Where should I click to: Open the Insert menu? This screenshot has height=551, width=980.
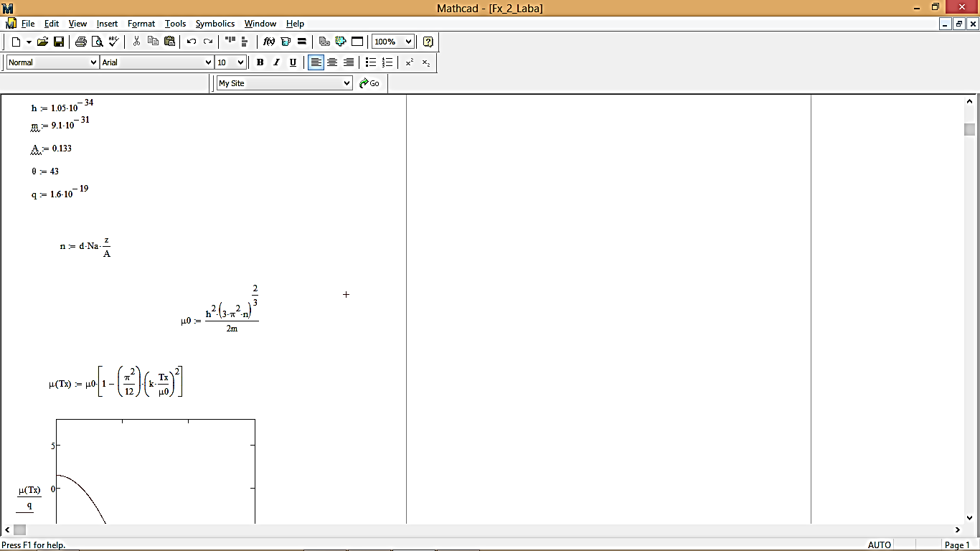(108, 24)
